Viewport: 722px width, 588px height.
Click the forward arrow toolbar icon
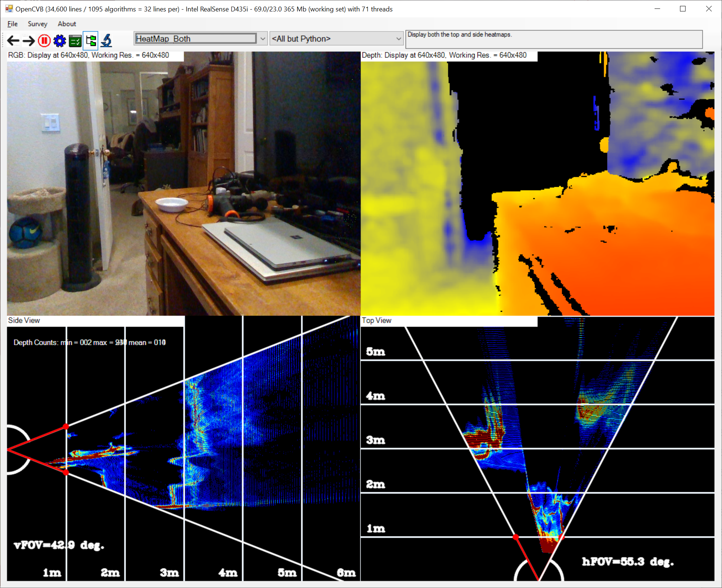pyautogui.click(x=29, y=40)
